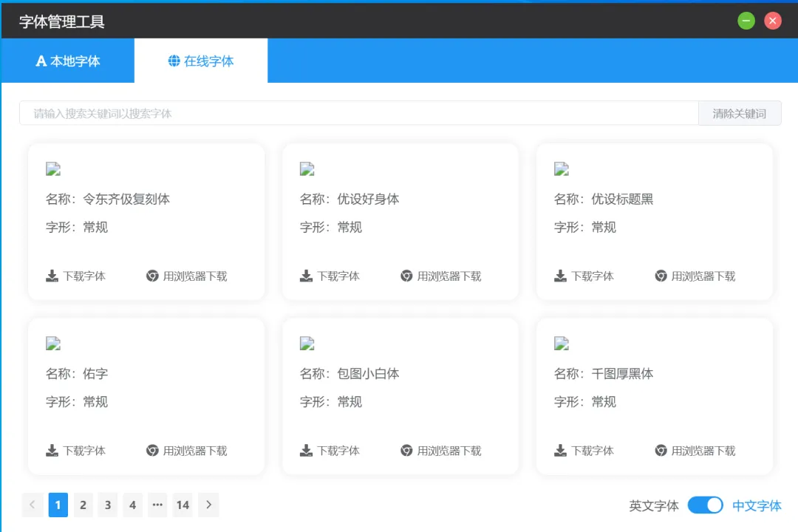Click broken preview image of 千图厚黑体
This screenshot has height=532, width=798.
coord(561,344)
